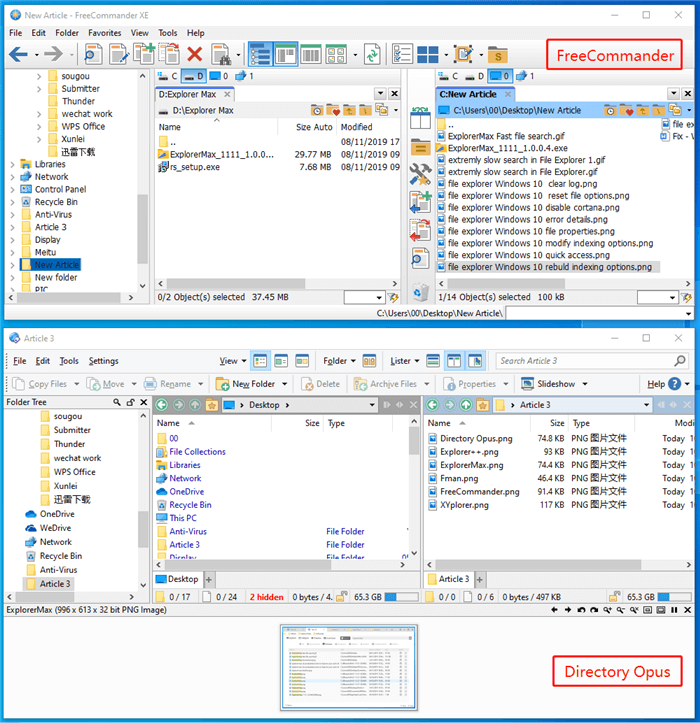Open the file search binoculars icon in FreeCommander
This screenshot has height=723, width=700.
click(x=221, y=54)
